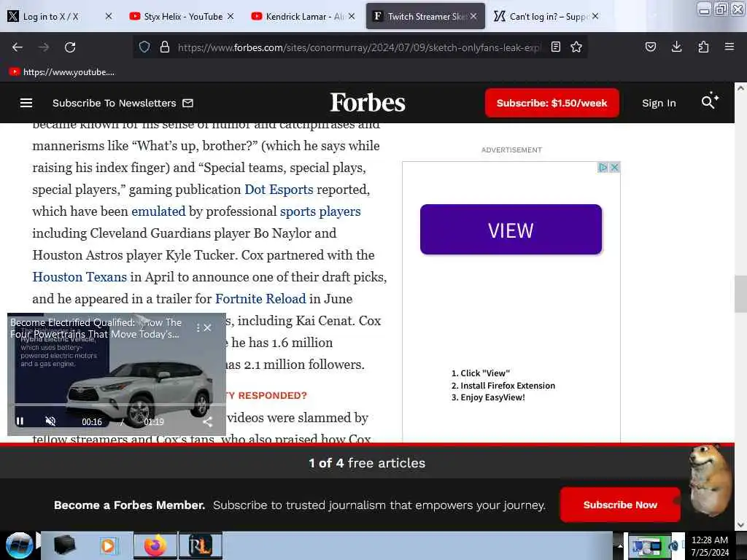747x560 pixels.
Task: Click Subscribe To Newsletters
Action: (x=123, y=103)
